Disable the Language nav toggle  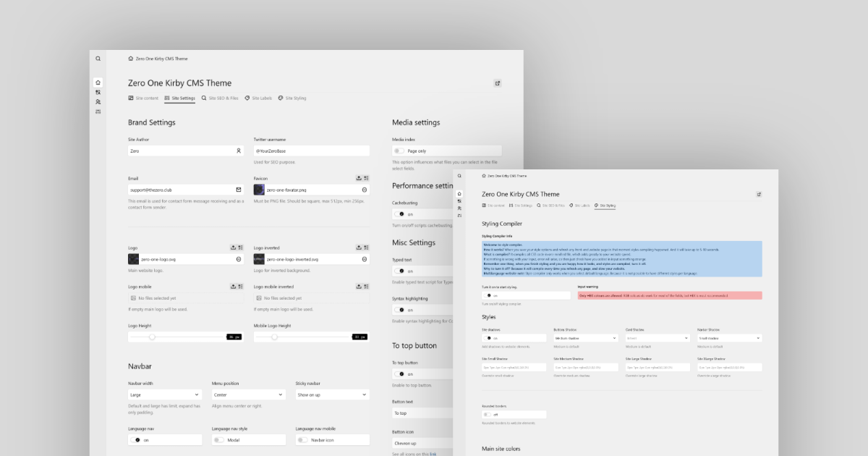[137, 439]
